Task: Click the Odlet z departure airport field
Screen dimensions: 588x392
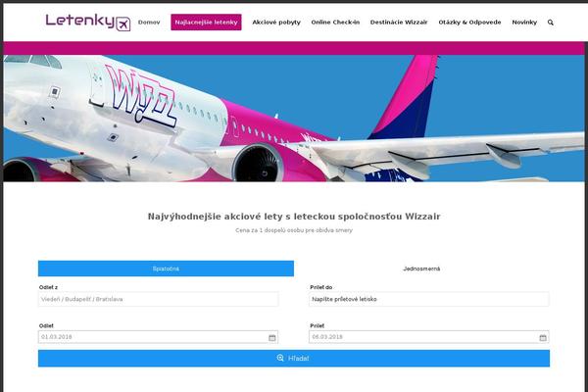Action: pyautogui.click(x=158, y=299)
